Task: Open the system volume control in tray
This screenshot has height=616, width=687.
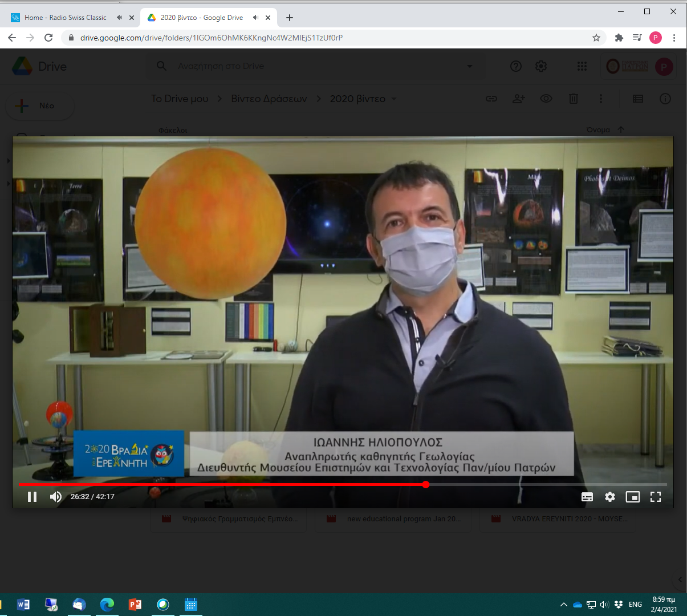Action: tap(605, 605)
